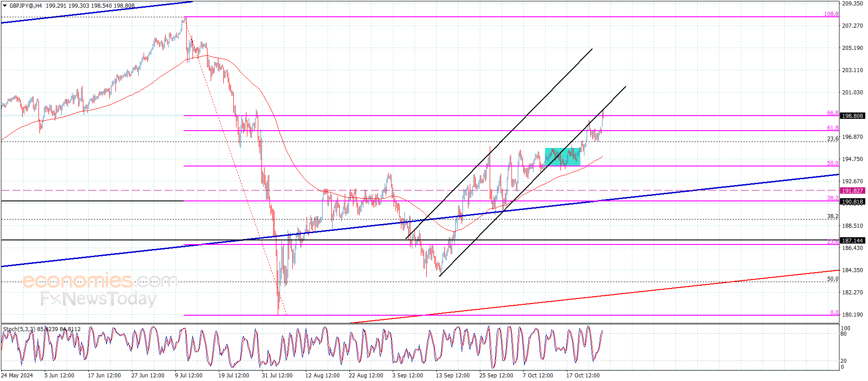868x381 pixels.
Task: Select the black 190.818 price tag
Action: [852, 202]
